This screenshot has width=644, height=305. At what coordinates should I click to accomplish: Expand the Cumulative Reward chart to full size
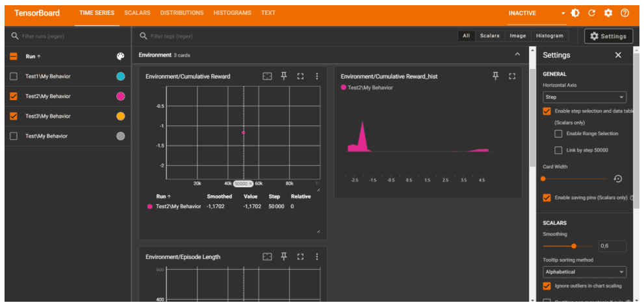(x=300, y=76)
